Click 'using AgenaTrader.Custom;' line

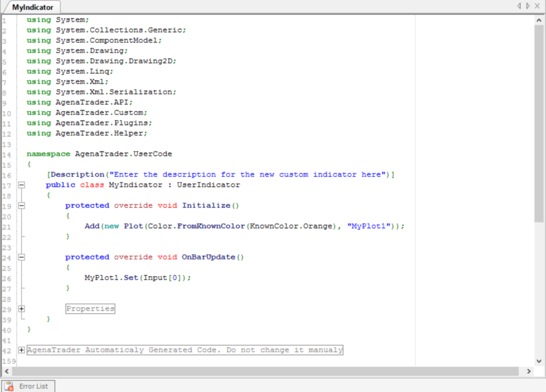(87, 113)
